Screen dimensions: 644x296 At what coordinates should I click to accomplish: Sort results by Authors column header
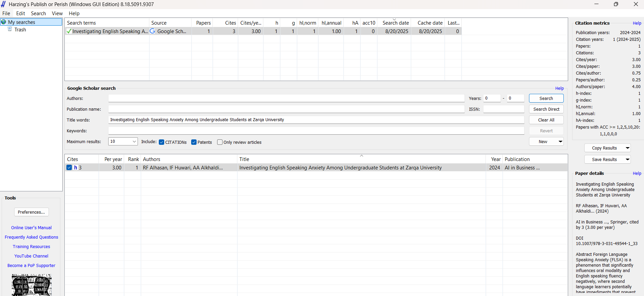click(189, 159)
